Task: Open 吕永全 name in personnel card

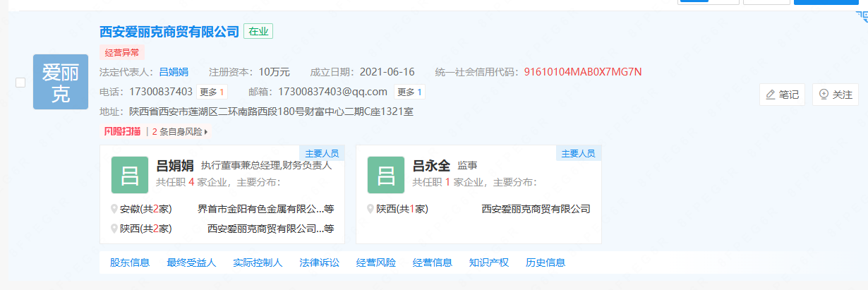Action: pos(431,166)
